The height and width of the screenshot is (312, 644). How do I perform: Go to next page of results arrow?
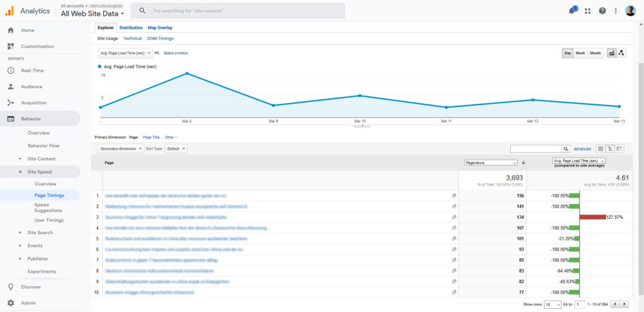pyautogui.click(x=625, y=304)
